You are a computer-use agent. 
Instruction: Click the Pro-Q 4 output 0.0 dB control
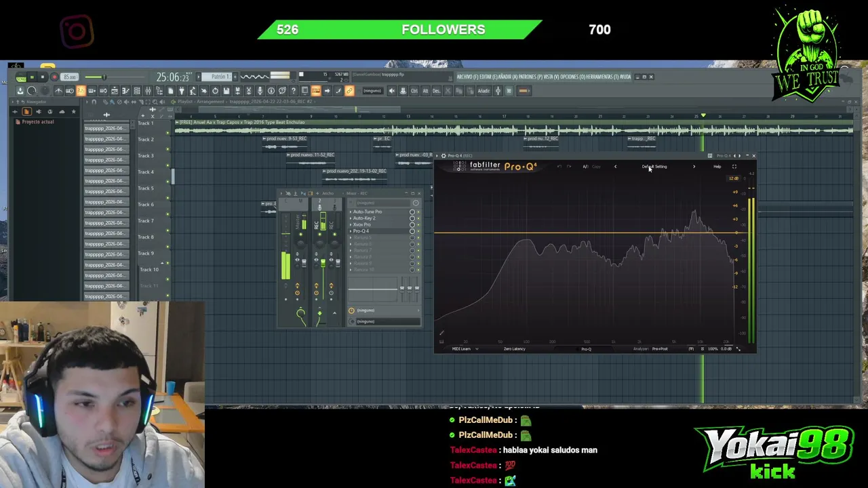(726, 349)
